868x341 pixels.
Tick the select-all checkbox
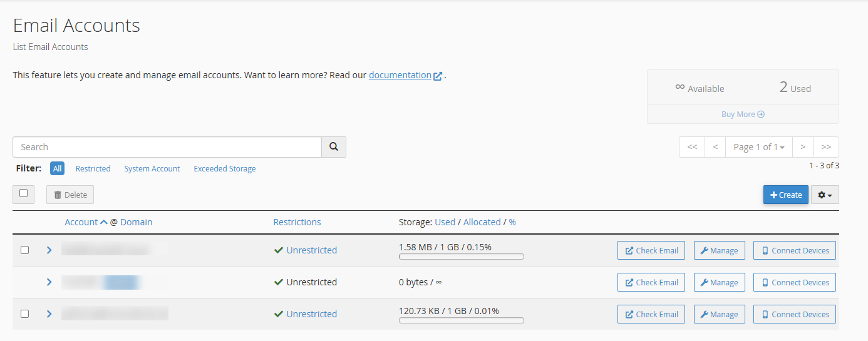23,193
